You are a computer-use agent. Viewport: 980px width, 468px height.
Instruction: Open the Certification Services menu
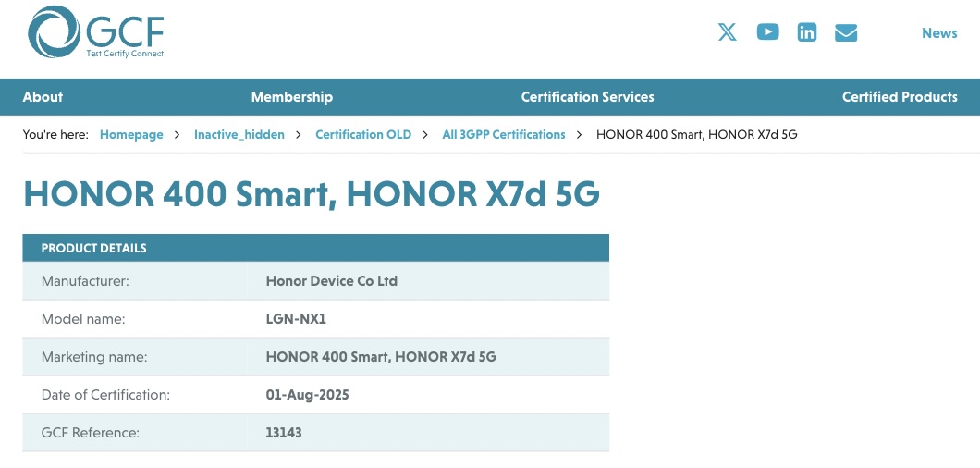point(587,97)
